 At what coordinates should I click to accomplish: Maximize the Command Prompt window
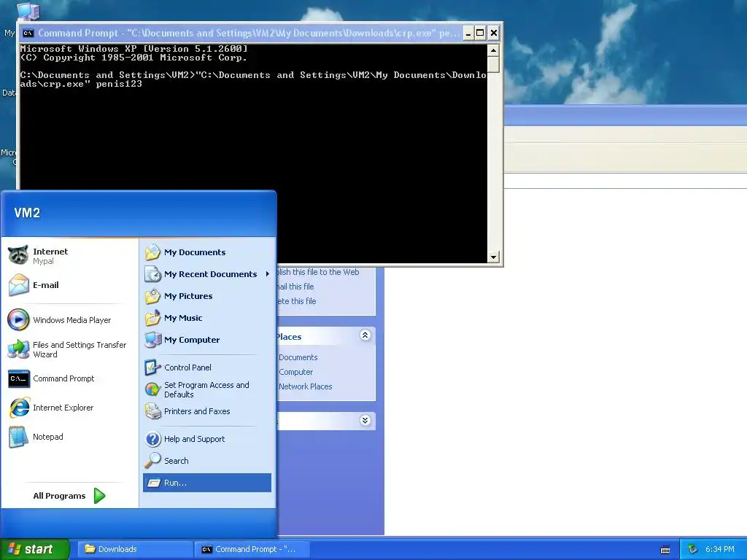click(x=480, y=34)
